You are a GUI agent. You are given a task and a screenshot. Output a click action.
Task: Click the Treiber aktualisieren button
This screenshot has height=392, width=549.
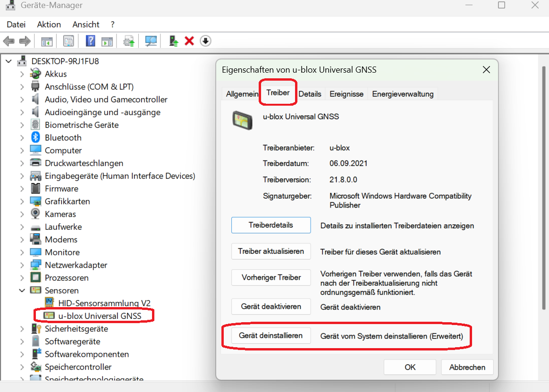(271, 251)
